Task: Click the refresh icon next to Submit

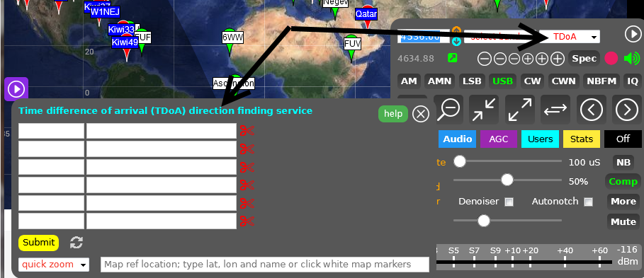Action: pyautogui.click(x=77, y=243)
